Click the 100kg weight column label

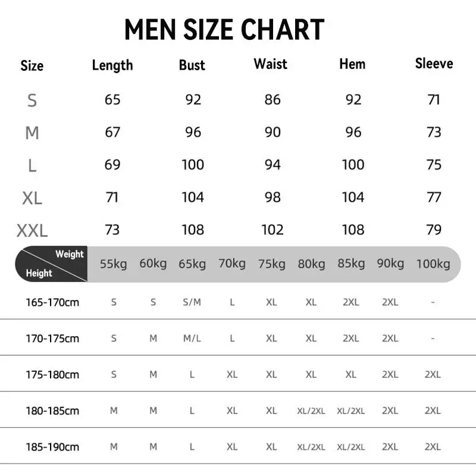tap(433, 264)
